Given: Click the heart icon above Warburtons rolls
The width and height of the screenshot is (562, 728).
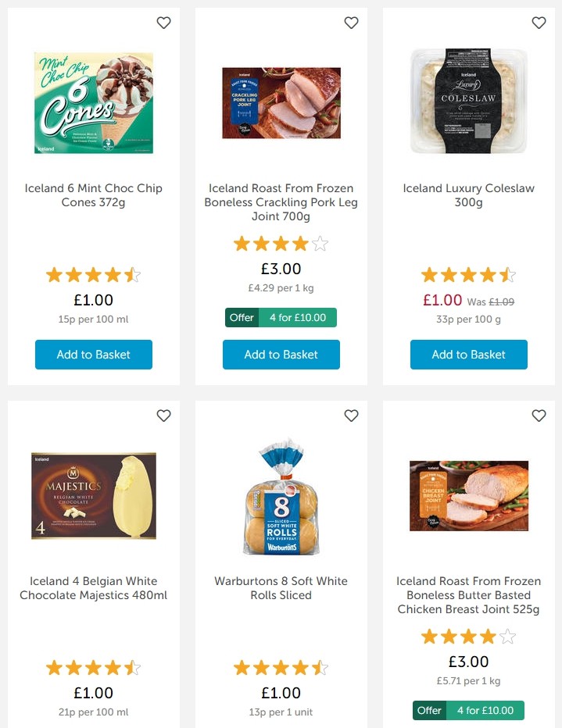Looking at the screenshot, I should coord(351,416).
